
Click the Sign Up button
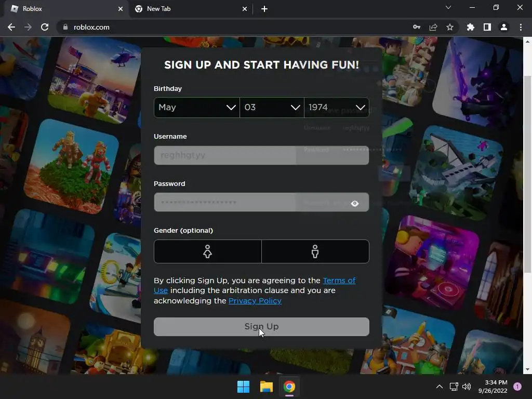tap(261, 327)
